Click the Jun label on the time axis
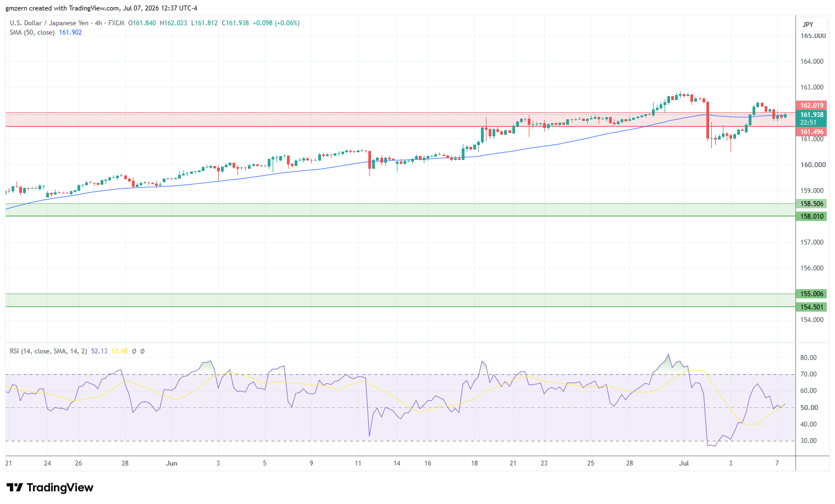Screen dimensions: 835x504 (172, 463)
